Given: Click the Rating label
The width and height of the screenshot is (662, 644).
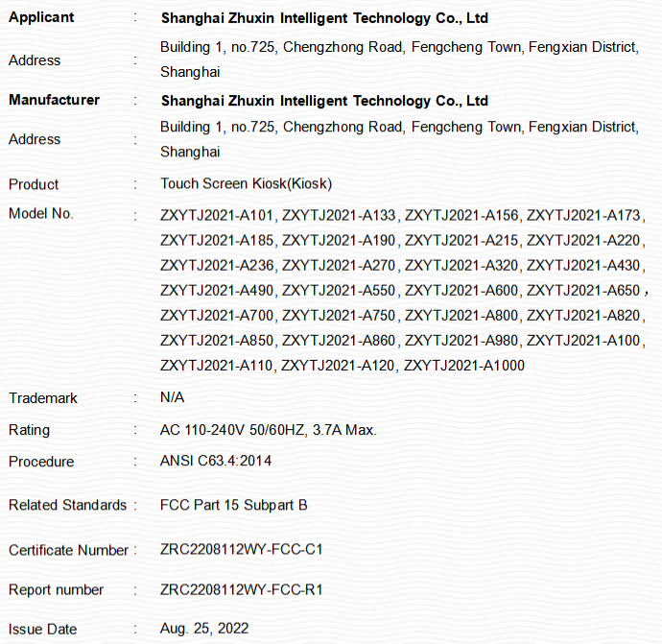Looking at the screenshot, I should tap(29, 430).
